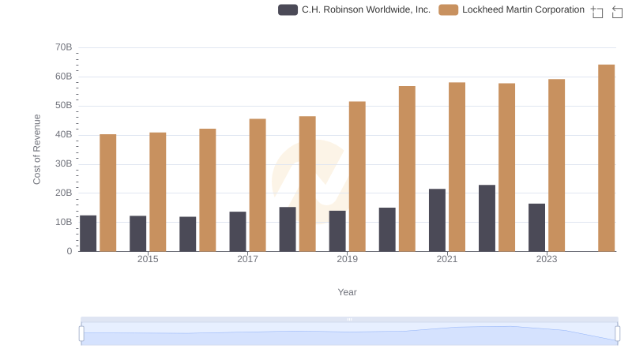632x364 pixels.
Task: Click the 20B y-axis label
Action: (64, 193)
